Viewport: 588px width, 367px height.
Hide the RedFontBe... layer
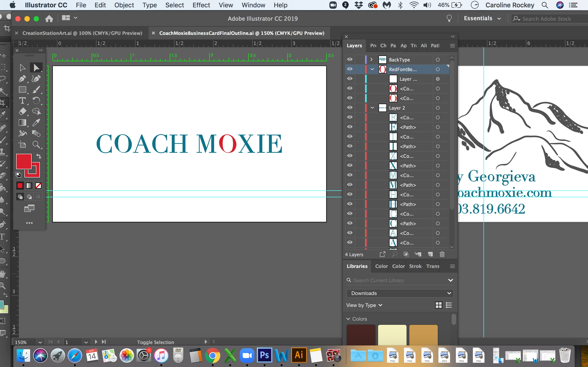point(350,69)
